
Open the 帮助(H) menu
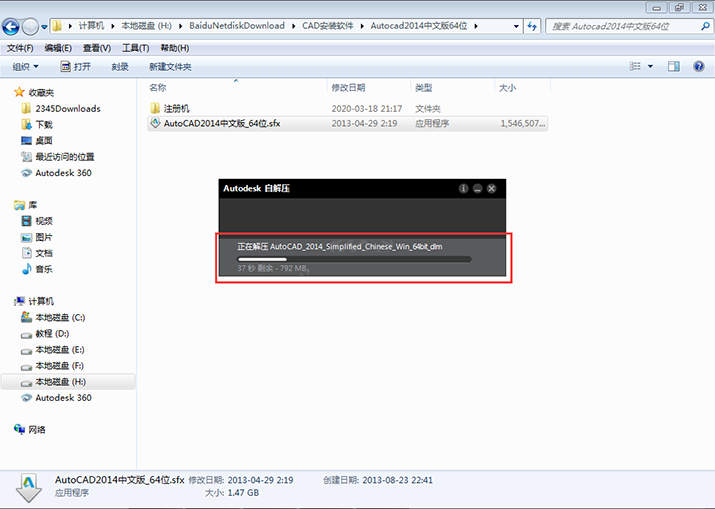point(175,48)
